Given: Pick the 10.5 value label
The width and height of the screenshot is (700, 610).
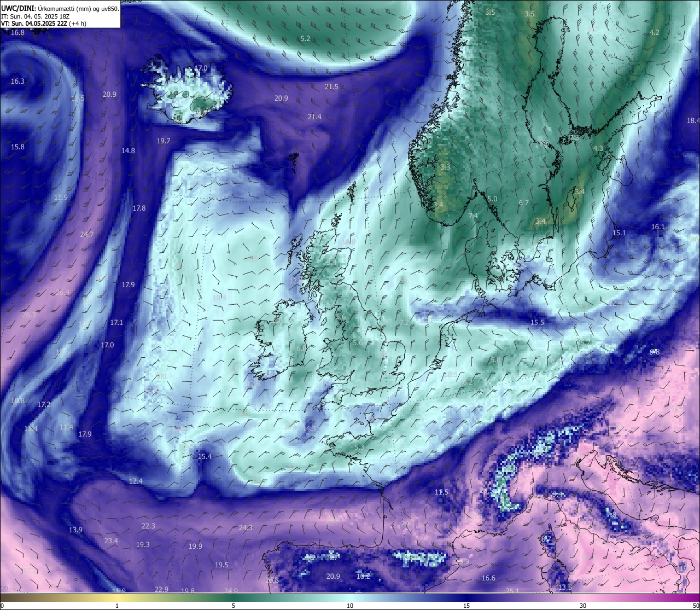Looking at the screenshot, I should (x=451, y=375).
